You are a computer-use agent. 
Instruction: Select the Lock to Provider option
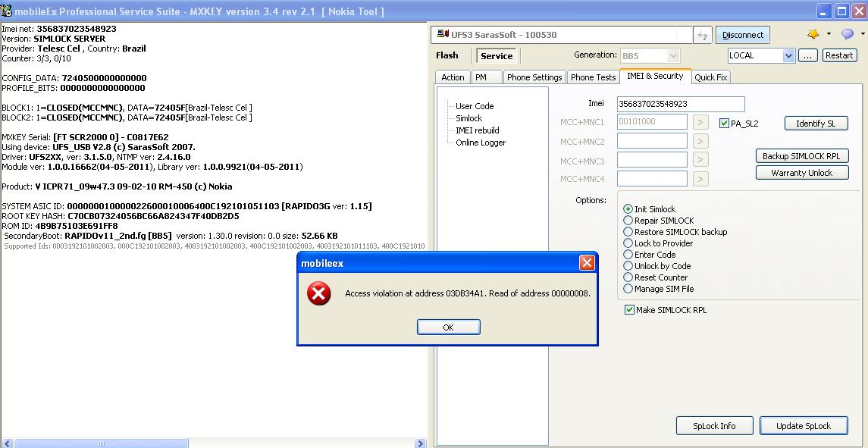(628, 243)
